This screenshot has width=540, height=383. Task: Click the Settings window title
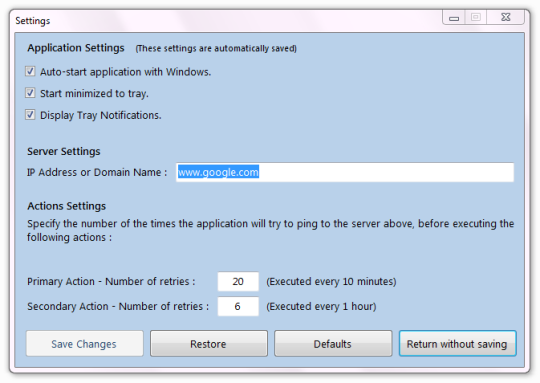click(33, 21)
